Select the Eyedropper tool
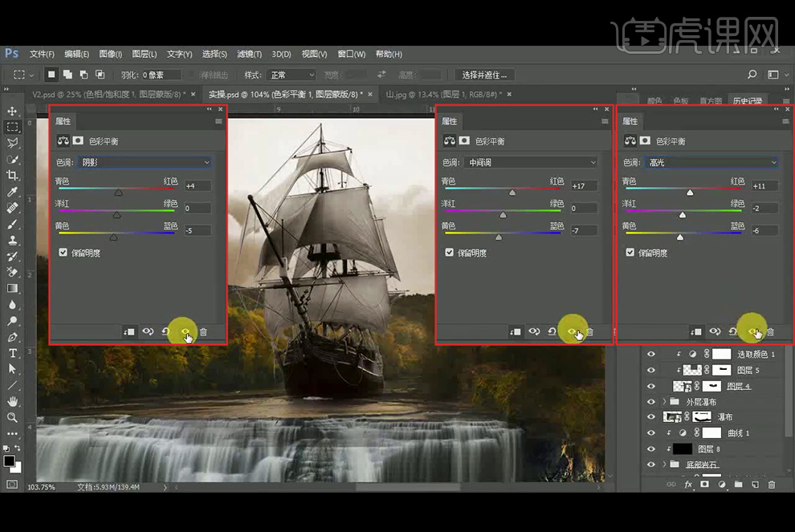The image size is (795, 532). click(12, 192)
